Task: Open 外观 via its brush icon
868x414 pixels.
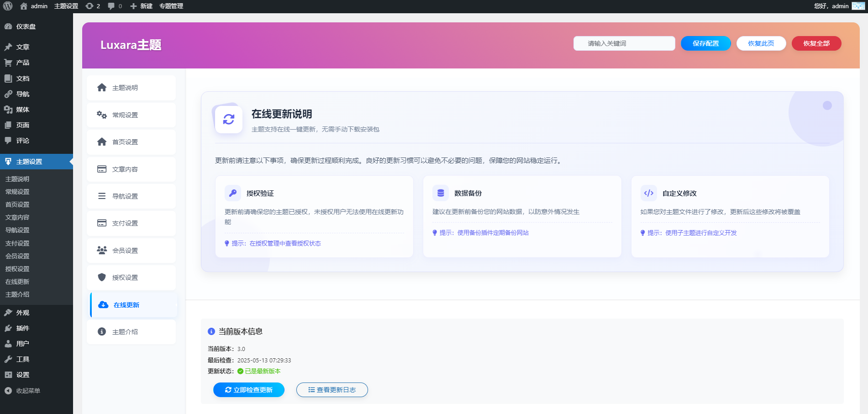Action: coord(8,313)
